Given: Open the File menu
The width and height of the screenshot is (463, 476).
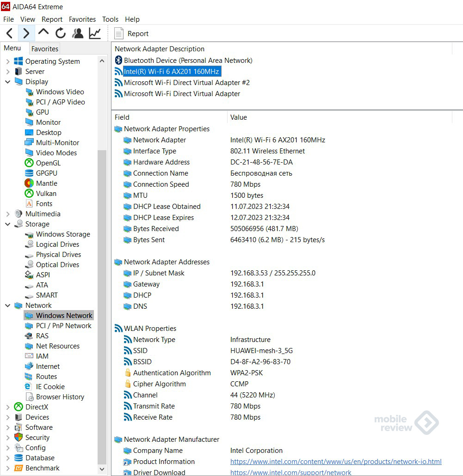Looking at the screenshot, I should (8, 19).
